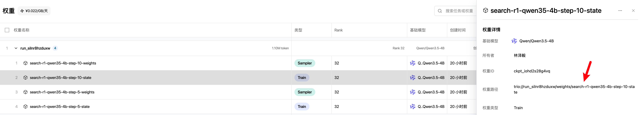644x115 pixels.
Task: Click Sampler tag on step-10-weights row
Action: coord(305,63)
